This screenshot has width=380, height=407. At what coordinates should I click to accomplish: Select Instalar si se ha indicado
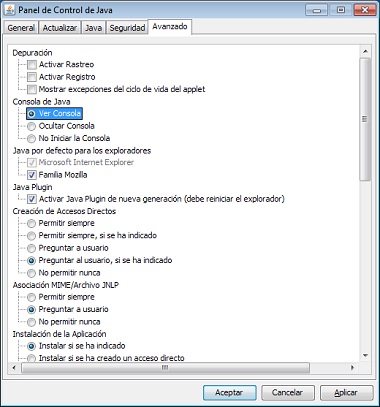[31, 346]
